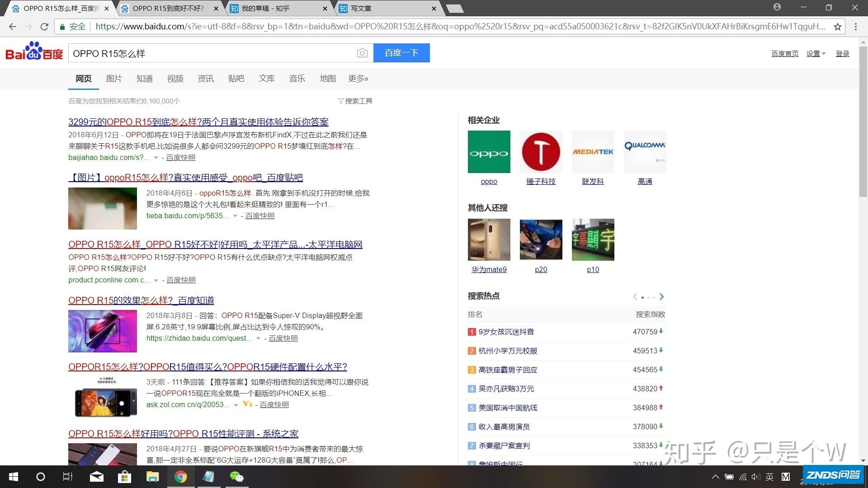This screenshot has width=868, height=488.
Task: Switch to browser tab 我的草稿 - 知乎
Action: point(278,8)
